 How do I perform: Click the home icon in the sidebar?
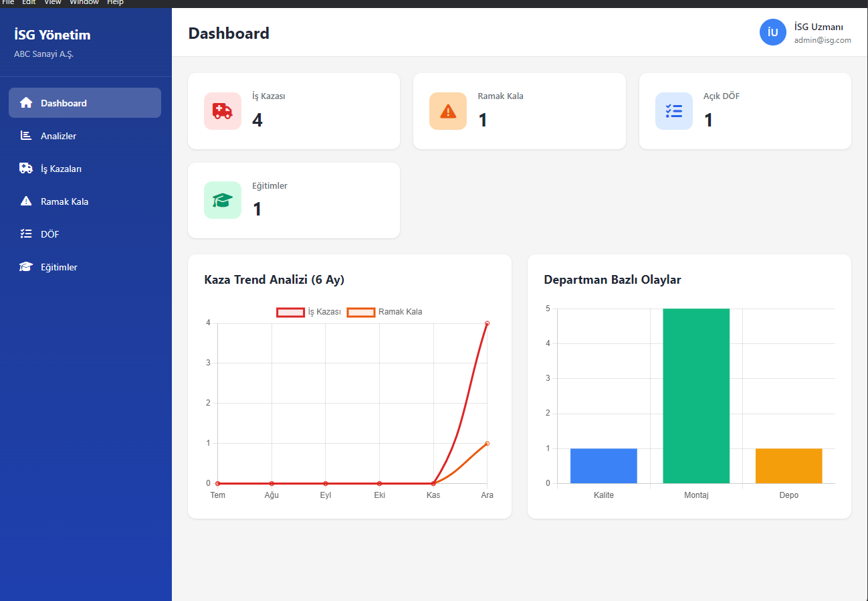click(26, 103)
